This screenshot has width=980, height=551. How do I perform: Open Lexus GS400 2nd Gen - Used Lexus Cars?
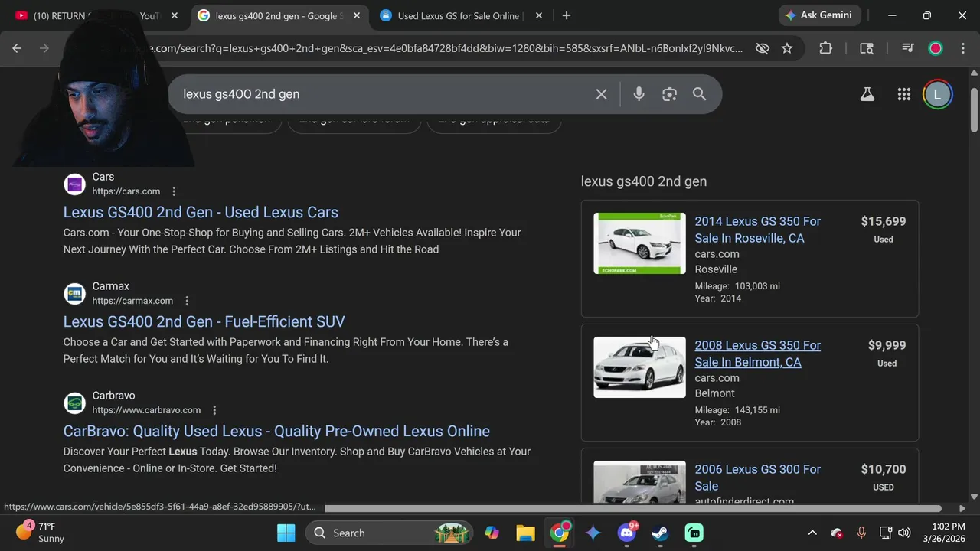pos(201,212)
